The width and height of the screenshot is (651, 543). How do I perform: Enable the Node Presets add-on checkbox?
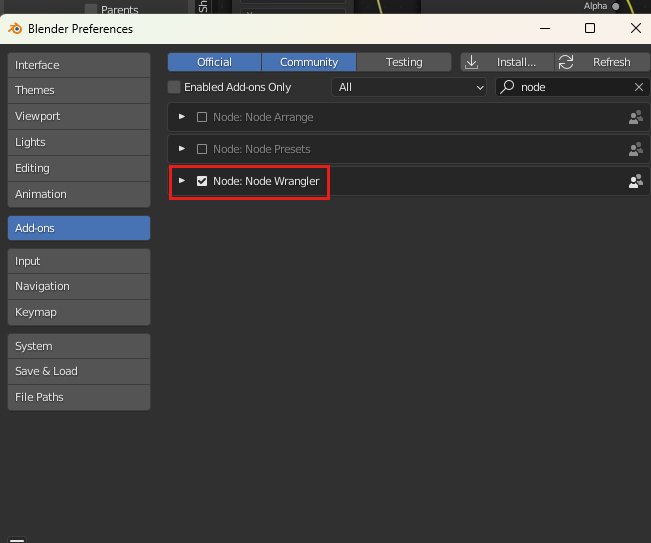(x=202, y=149)
